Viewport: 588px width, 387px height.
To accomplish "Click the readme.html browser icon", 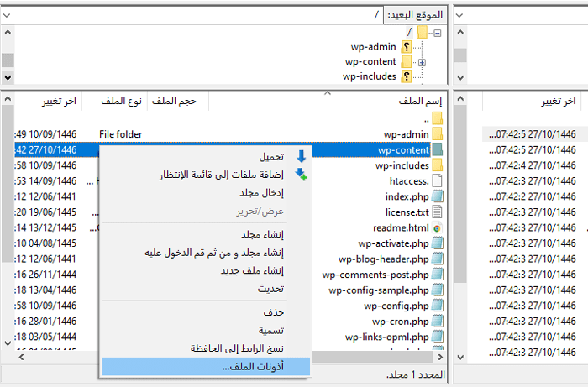I will coord(438,227).
